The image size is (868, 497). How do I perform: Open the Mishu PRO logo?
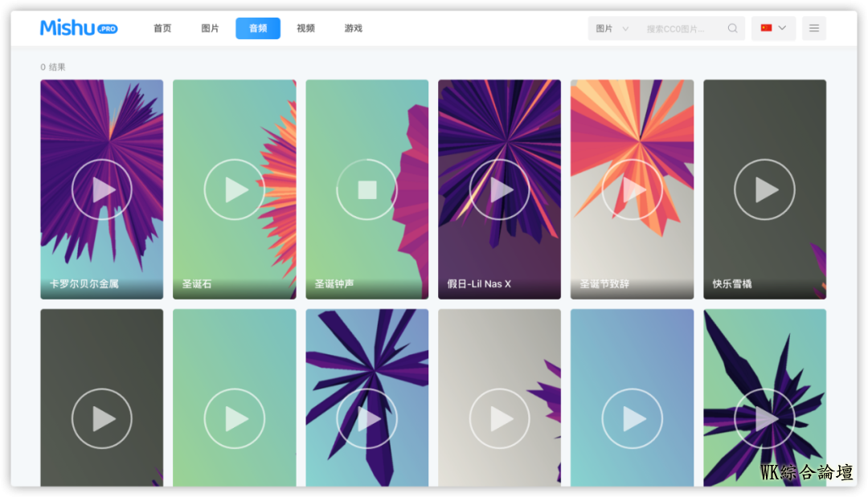coord(79,27)
